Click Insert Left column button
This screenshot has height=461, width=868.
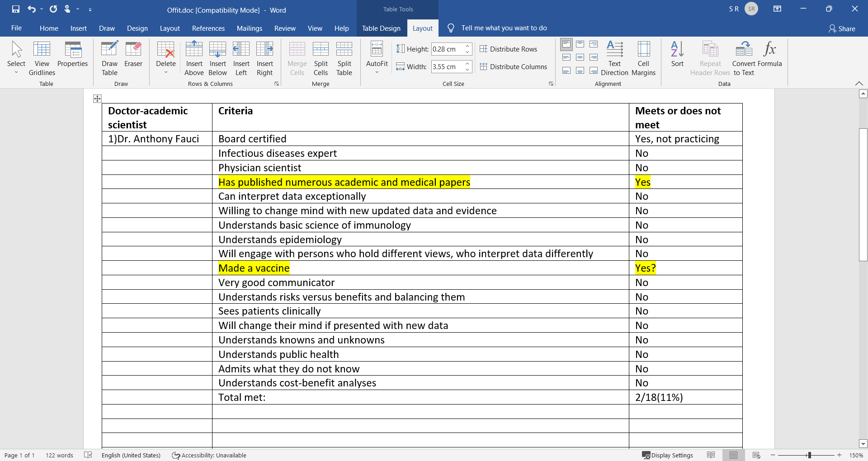point(241,59)
